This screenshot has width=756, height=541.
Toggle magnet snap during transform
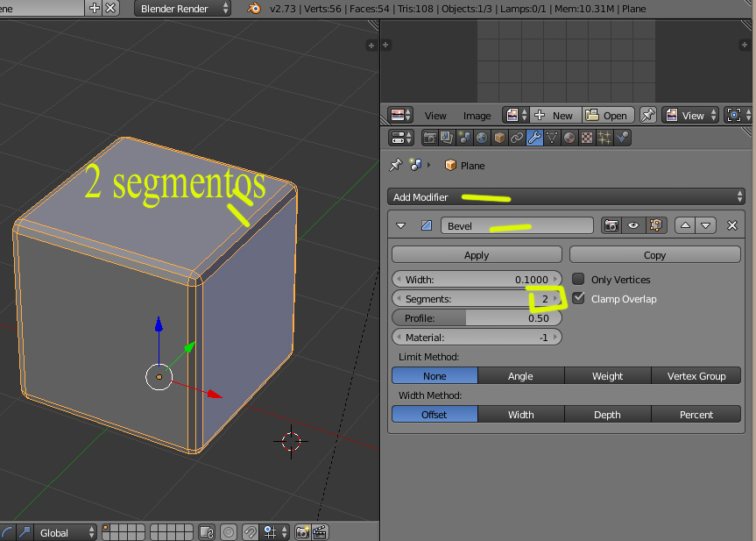250,532
